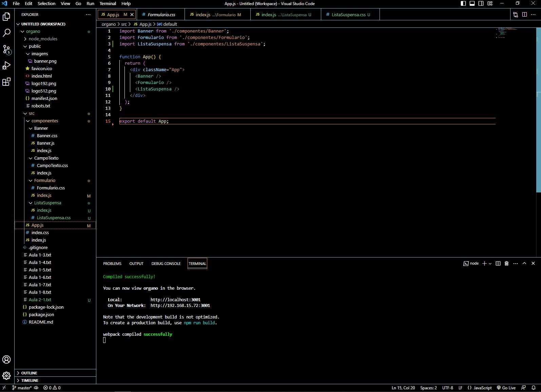This screenshot has width=541, height=392.
Task: Click the master branch in status bar
Action: [x=22, y=388]
